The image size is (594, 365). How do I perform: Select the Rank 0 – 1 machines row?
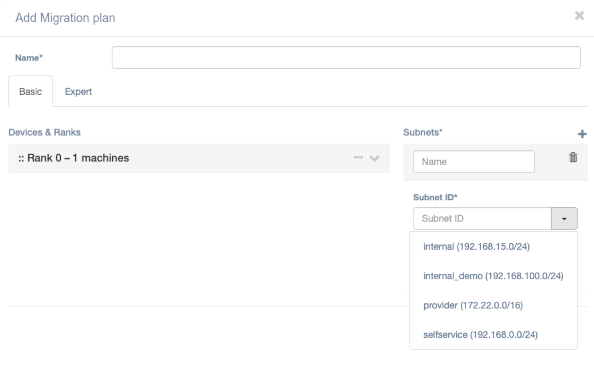pos(199,158)
